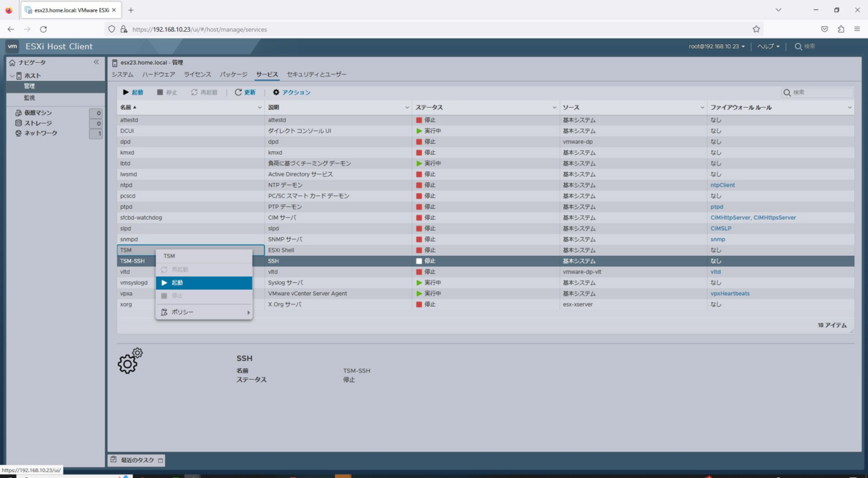Open a new browser tab

[131, 10]
